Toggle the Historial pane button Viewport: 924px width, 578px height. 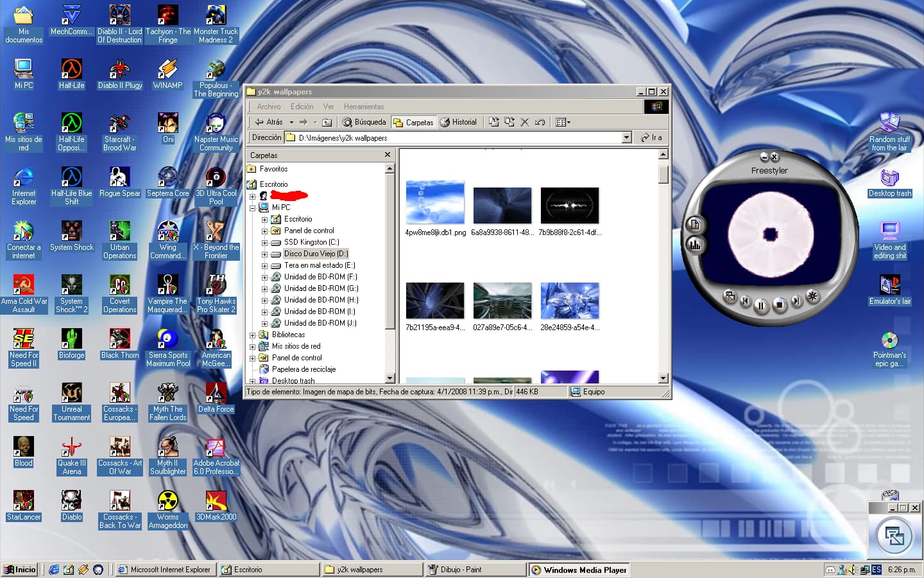(458, 122)
